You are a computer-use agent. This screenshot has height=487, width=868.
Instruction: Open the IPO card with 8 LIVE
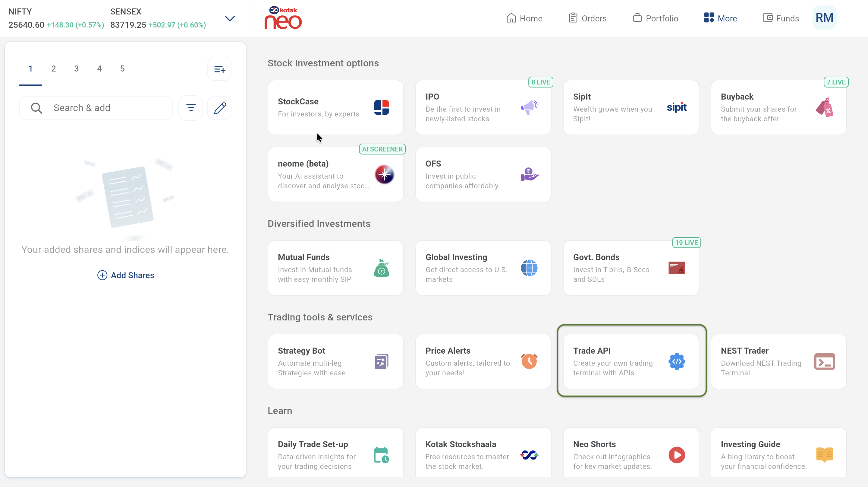coord(483,108)
